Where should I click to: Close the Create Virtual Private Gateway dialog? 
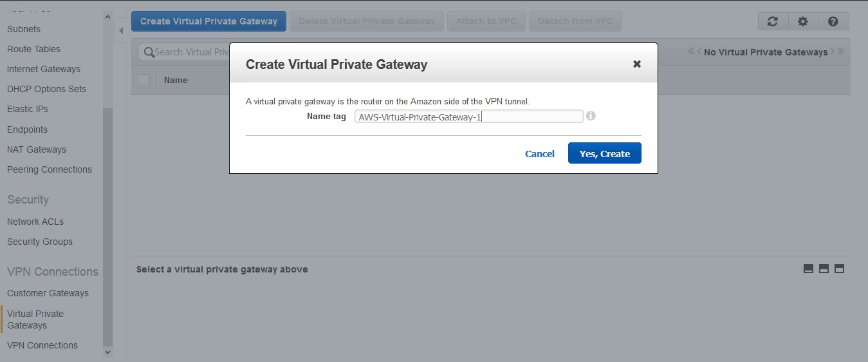637,64
